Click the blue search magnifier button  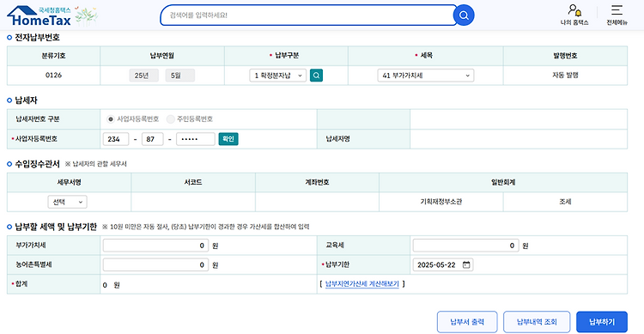pyautogui.click(x=464, y=15)
